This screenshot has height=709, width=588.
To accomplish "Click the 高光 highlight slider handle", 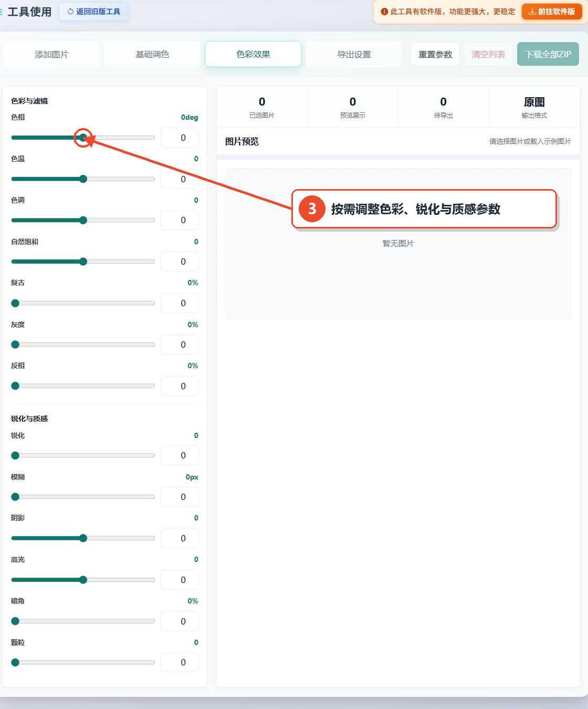I will pos(83,580).
